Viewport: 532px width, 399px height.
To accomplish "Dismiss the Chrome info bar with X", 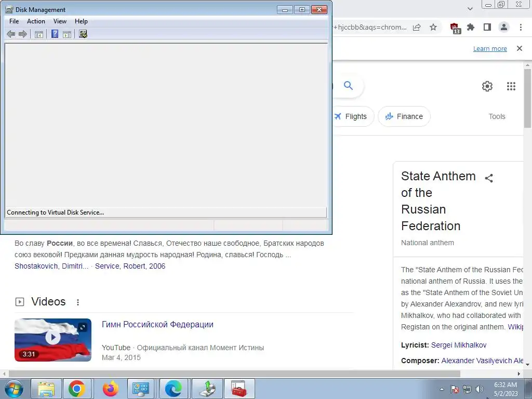I will 520,48.
